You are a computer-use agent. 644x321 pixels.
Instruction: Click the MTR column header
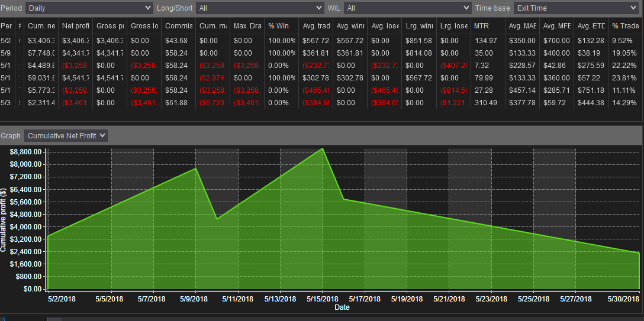tap(488, 26)
